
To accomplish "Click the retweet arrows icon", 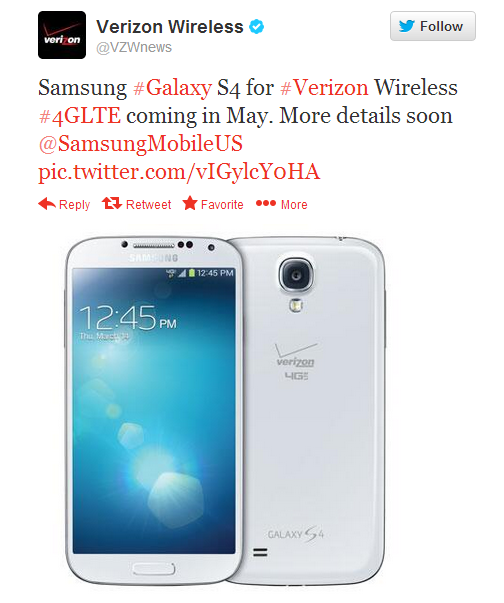I will click(112, 203).
